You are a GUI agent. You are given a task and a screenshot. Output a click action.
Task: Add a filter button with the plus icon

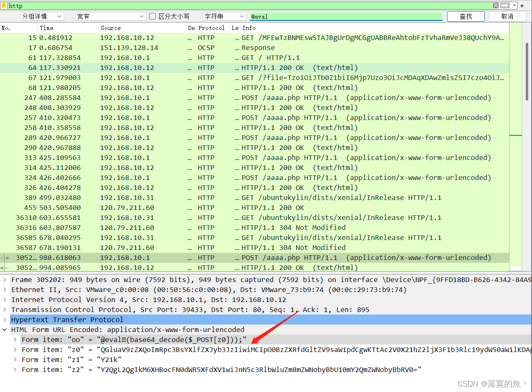point(522,6)
